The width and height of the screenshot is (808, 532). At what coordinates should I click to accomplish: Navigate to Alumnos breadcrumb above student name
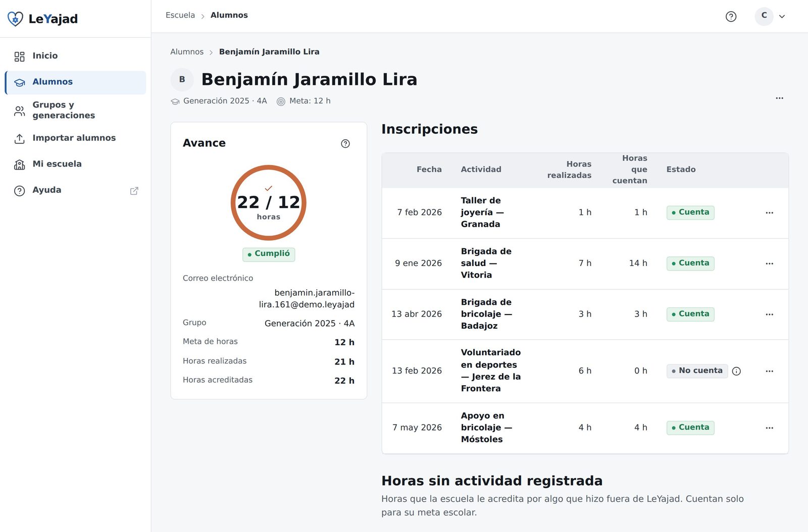tap(187, 52)
